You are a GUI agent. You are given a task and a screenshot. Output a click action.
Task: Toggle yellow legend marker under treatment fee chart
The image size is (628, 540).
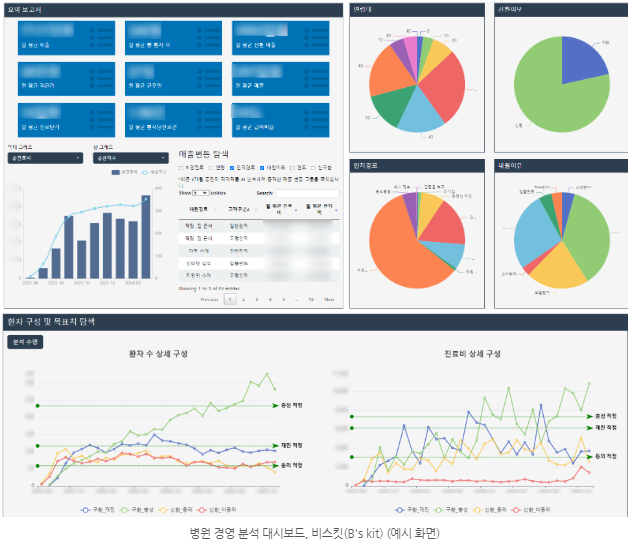(x=477, y=510)
